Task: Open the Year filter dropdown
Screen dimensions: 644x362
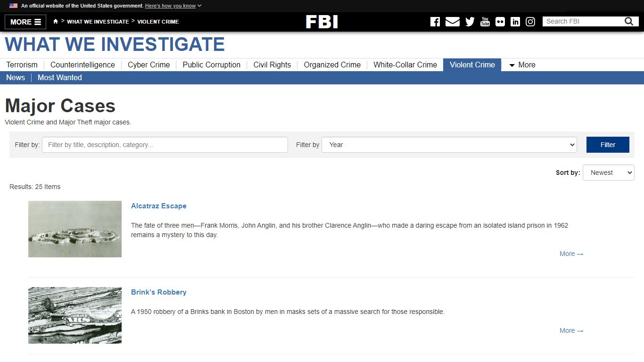Action: pos(449,145)
